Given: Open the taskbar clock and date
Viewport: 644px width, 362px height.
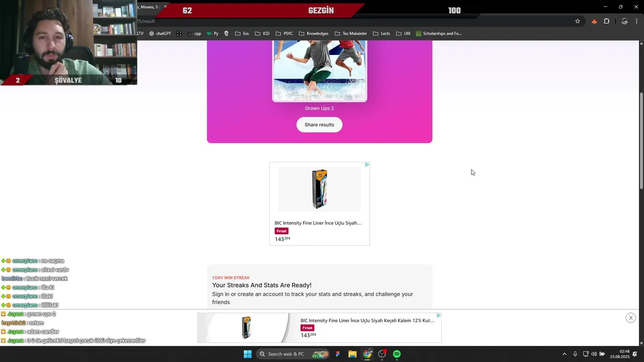Looking at the screenshot, I should point(620,354).
